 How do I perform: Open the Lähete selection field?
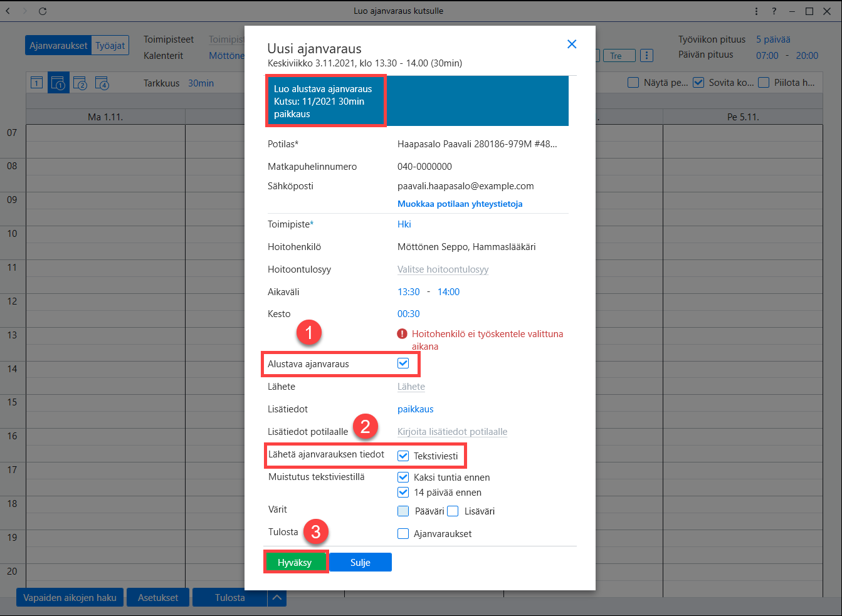click(x=411, y=386)
